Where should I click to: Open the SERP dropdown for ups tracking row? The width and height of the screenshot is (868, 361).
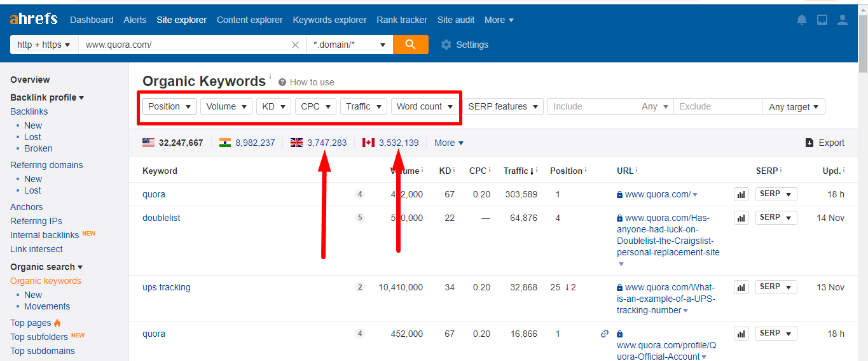click(776, 287)
